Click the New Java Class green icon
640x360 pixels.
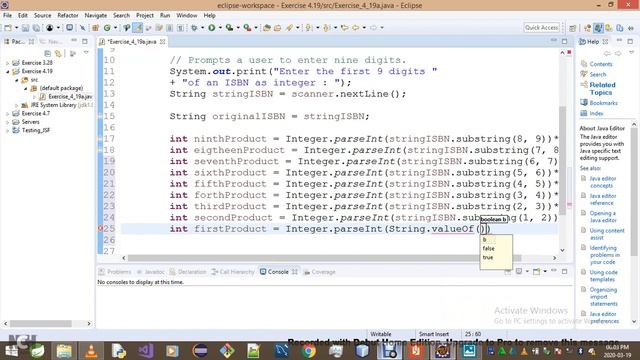click(107, 28)
